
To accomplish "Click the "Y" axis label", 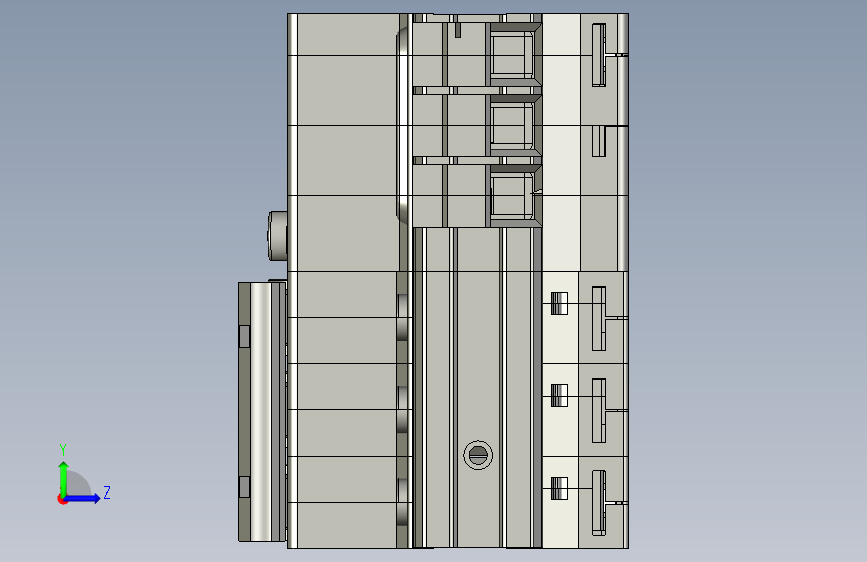I will click(x=63, y=450).
